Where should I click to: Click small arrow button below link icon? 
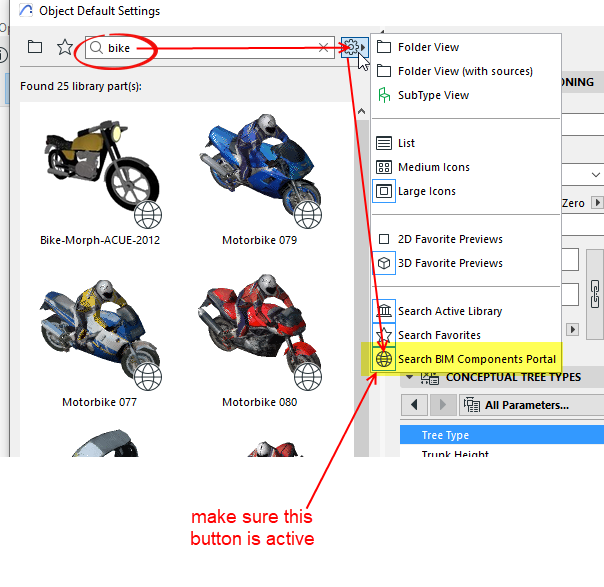(572, 330)
